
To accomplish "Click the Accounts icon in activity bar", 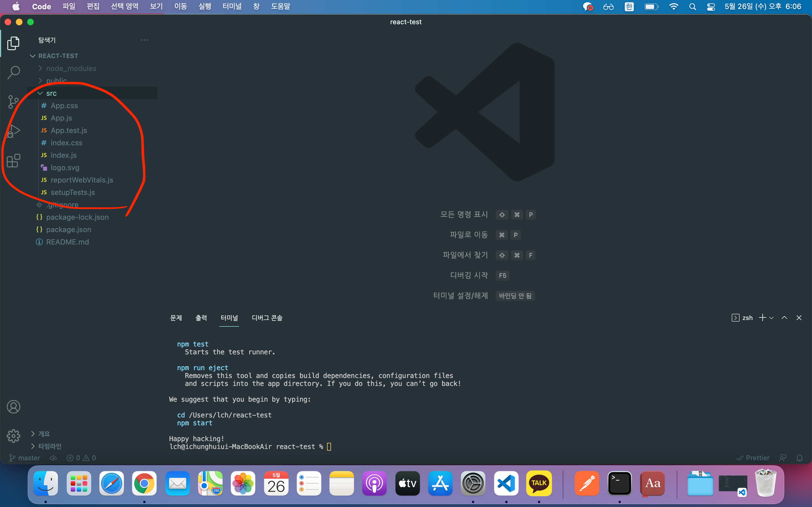I will [x=14, y=407].
